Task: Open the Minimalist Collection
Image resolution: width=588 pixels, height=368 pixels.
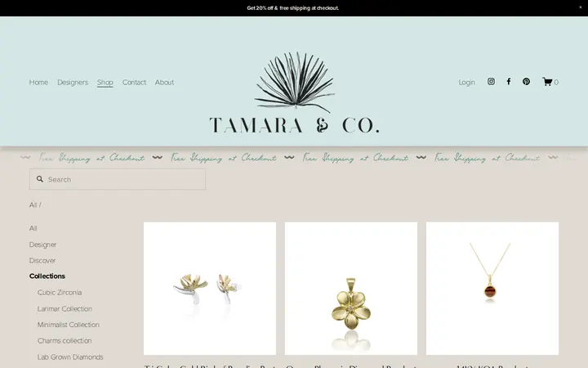Action: [69, 325]
